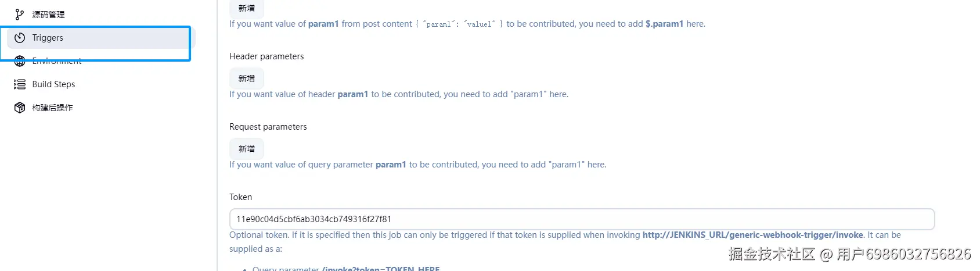Screen dimensions: 980x271
Task: Open the 构建后操作 section
Action: pyautogui.click(x=52, y=108)
